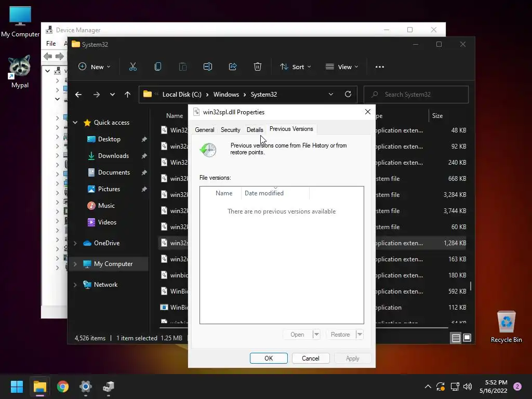This screenshot has height=399, width=532.
Task: Click the Cut scissors icon in Explorer toolbar
Action: tap(132, 67)
